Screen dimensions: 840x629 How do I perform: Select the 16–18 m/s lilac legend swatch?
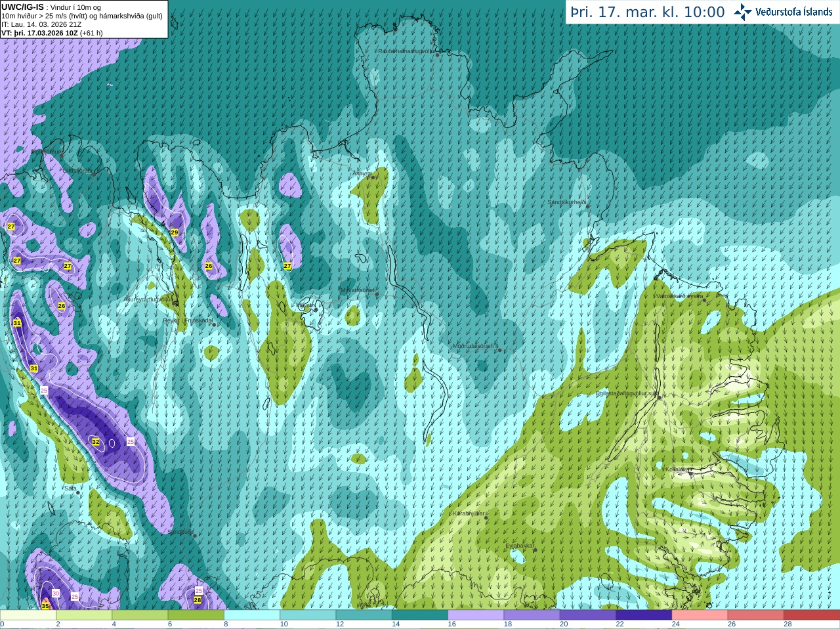(x=476, y=615)
